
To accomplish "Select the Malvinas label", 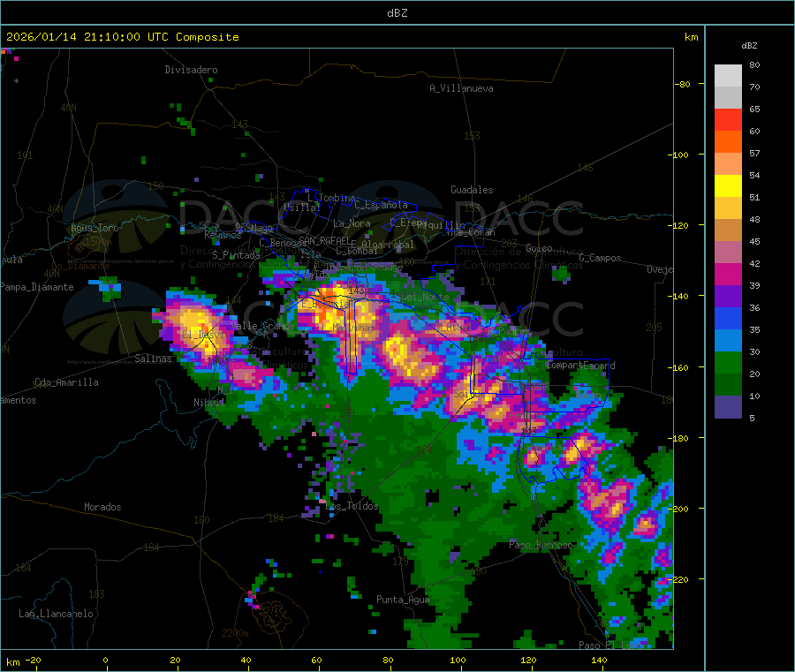I will coord(353,328).
